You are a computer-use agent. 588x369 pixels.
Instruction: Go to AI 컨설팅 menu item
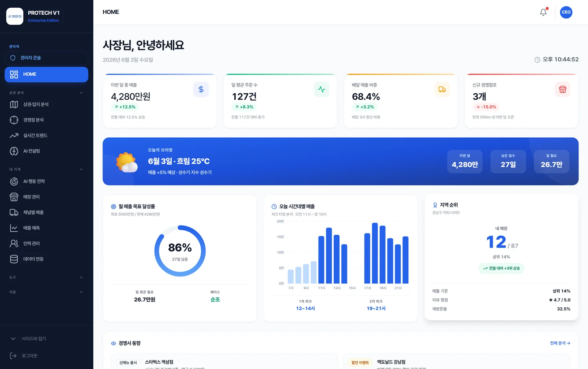46,151
